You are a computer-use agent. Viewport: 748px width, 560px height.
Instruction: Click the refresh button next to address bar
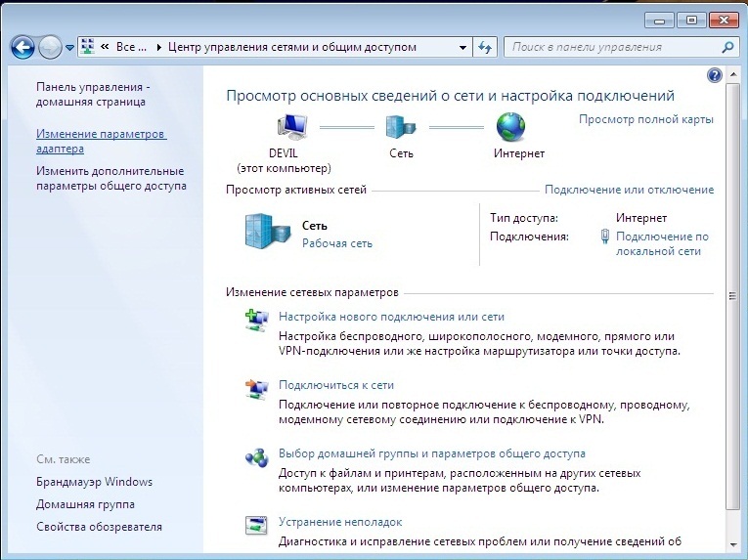coord(486,47)
